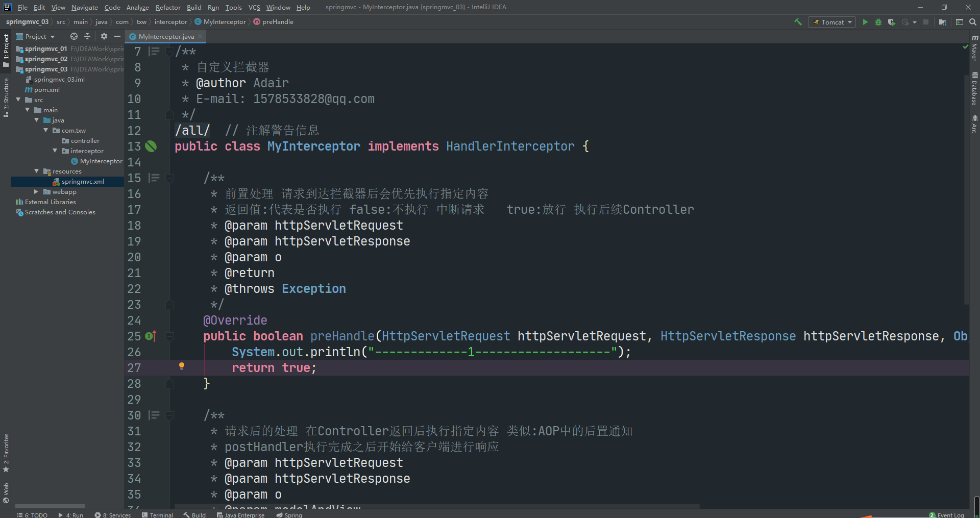Toggle rendered doc view at line 7
This screenshot has width=980, height=518.
click(x=154, y=51)
